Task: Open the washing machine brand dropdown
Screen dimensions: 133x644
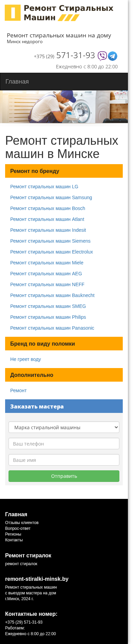Action: pyautogui.click(x=64, y=427)
